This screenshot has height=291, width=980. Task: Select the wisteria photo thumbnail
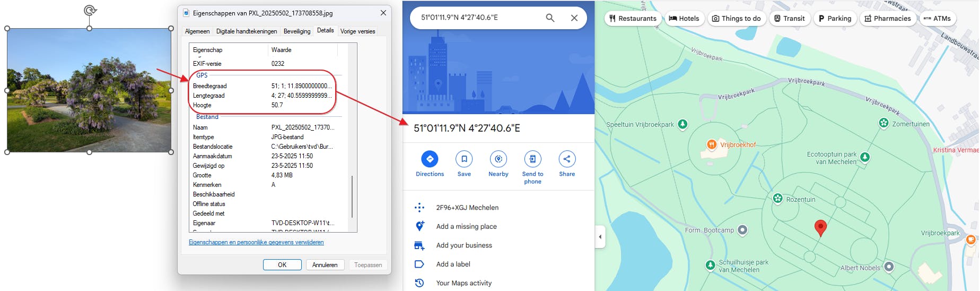(89, 90)
